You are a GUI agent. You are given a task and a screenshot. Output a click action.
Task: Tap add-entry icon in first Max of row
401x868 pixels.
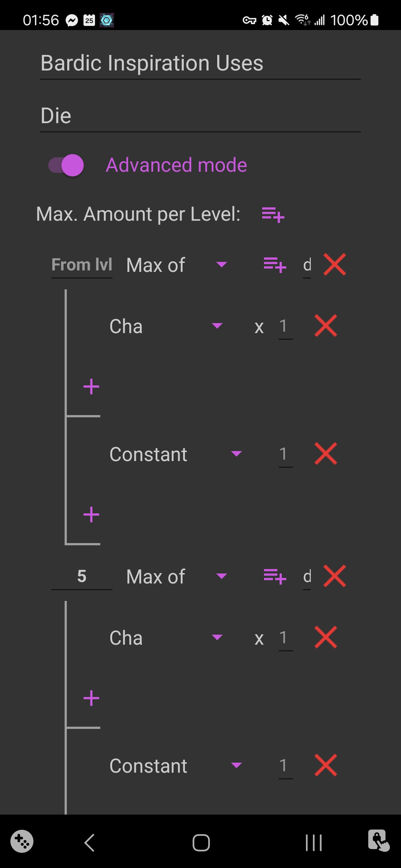(275, 265)
